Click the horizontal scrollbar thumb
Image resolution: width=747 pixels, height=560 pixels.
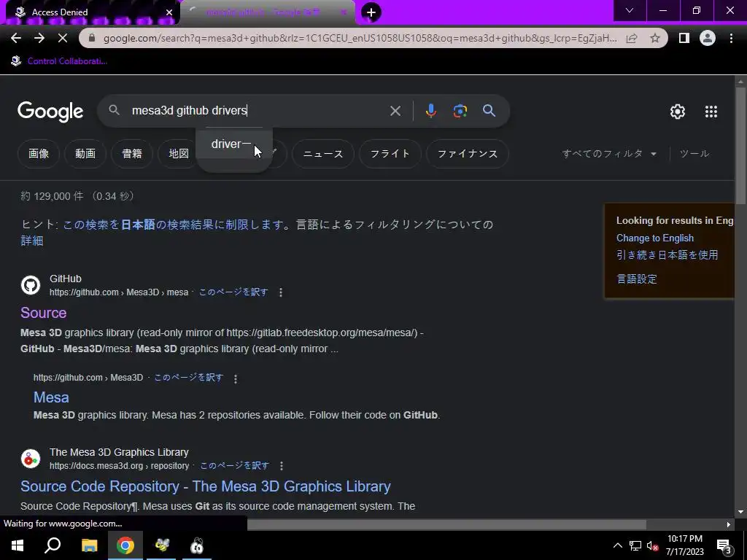[x=446, y=524]
